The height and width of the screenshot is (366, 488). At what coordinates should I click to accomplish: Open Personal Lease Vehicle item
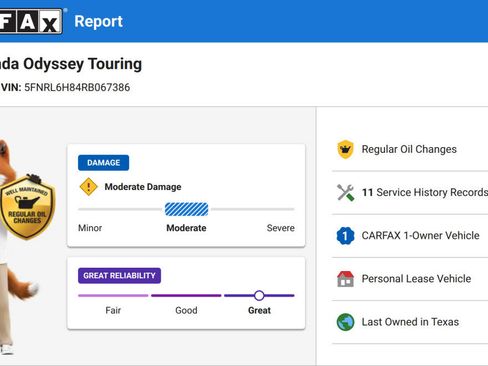(410, 279)
